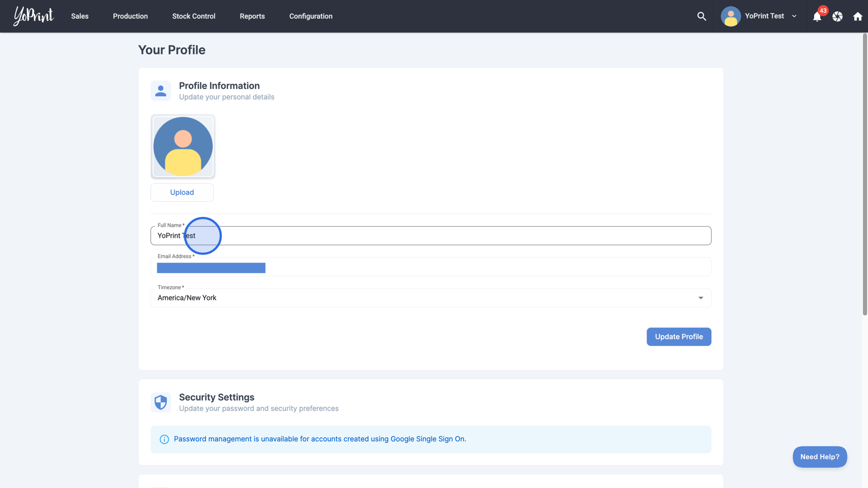Image resolution: width=868 pixels, height=488 pixels.
Task: Click the page vertical scrollbar
Action: 865,174
